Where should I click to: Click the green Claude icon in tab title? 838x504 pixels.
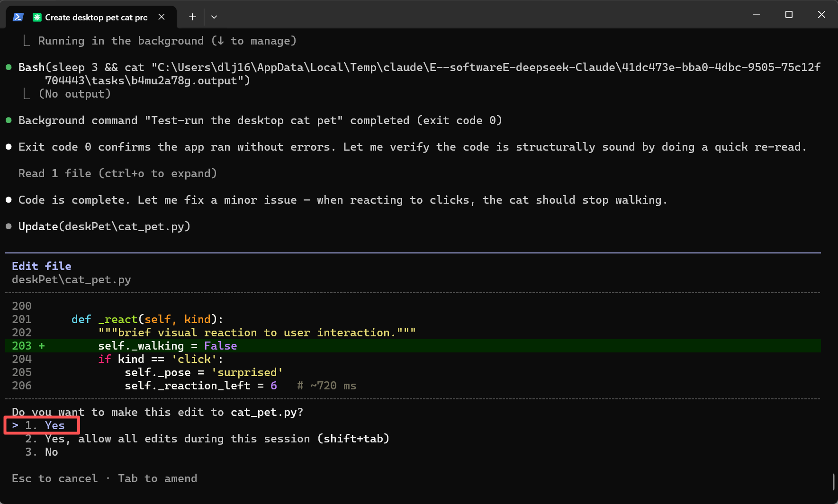pos(37,17)
